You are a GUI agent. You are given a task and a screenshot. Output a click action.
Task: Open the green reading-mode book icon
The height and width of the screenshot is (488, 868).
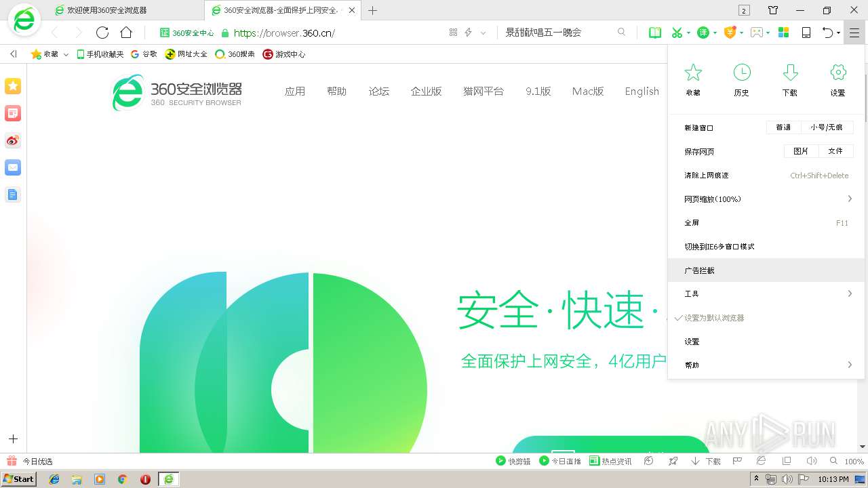[x=655, y=33]
